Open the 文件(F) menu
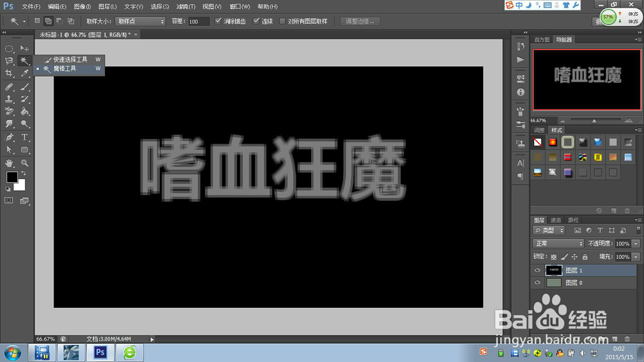The width and height of the screenshot is (644, 362). click(31, 6)
